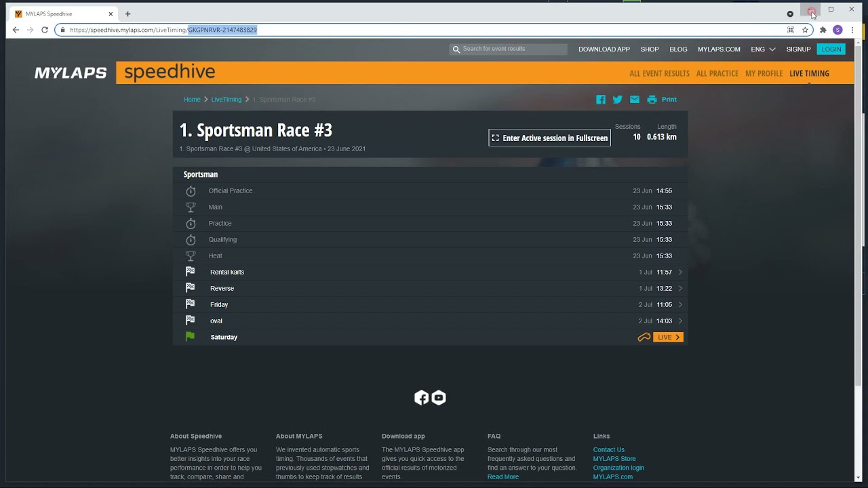The height and width of the screenshot is (488, 868).
Task: Click the checkered flag icon for oval
Action: click(191, 320)
